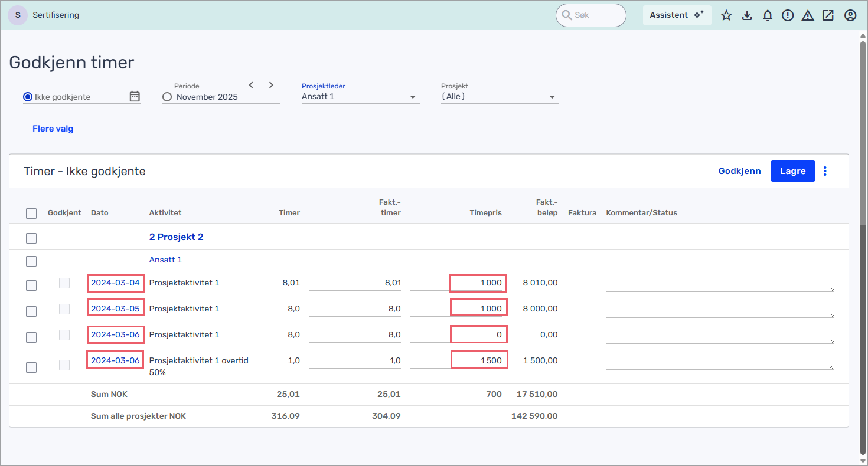Open the downloads icon in header
Viewport: 868px width, 466px height.
click(x=747, y=16)
